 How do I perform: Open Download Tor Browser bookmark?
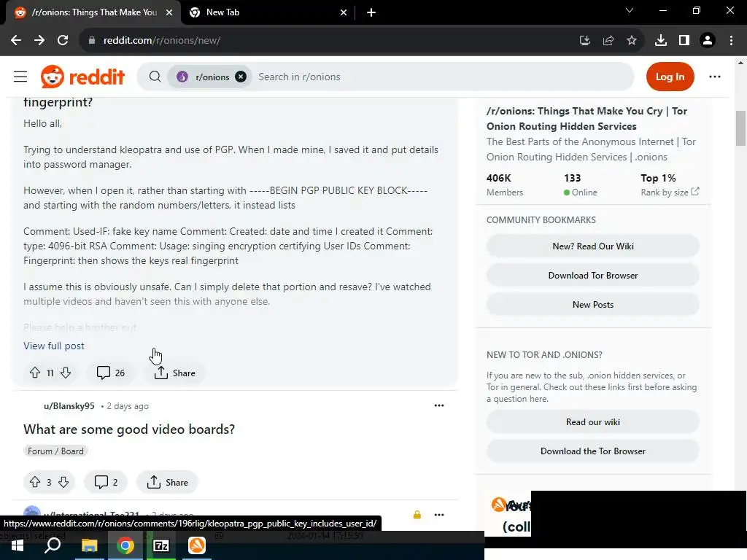coord(592,275)
